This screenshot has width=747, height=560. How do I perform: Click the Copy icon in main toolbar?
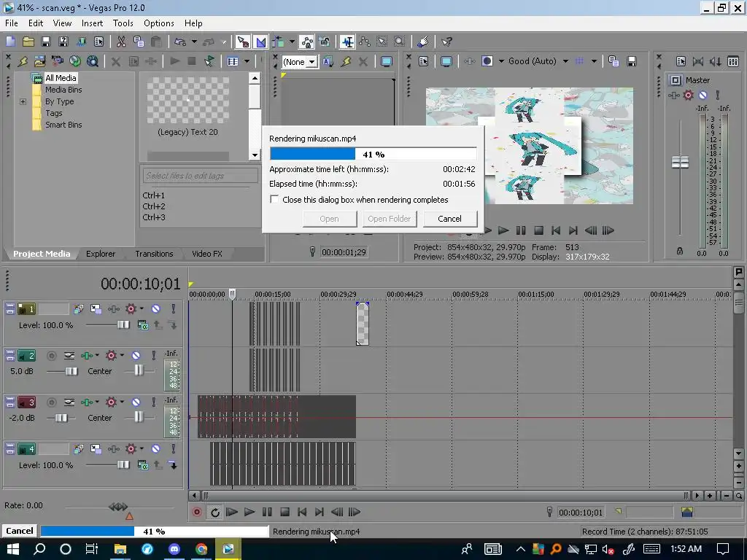point(139,42)
